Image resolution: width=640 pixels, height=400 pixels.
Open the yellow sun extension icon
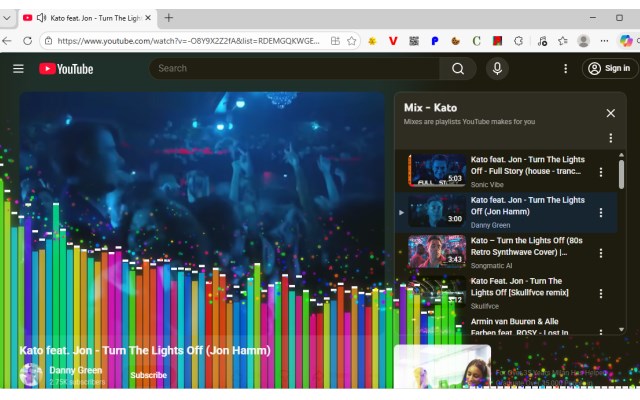tap(372, 41)
